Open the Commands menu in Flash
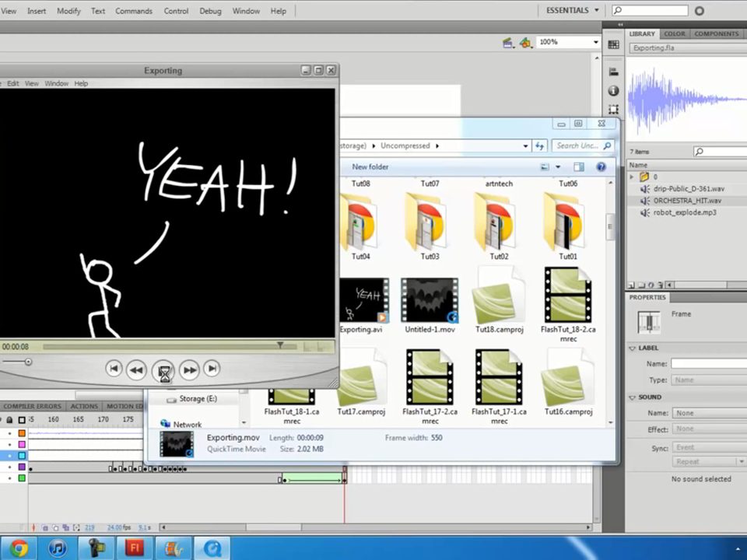Viewport: 747px width, 560px height. [x=133, y=11]
